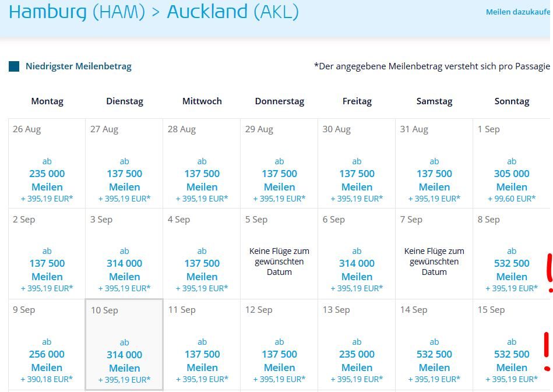The image size is (553, 392).
Task: Open the Meilen dazukaufen link
Action: 517,12
